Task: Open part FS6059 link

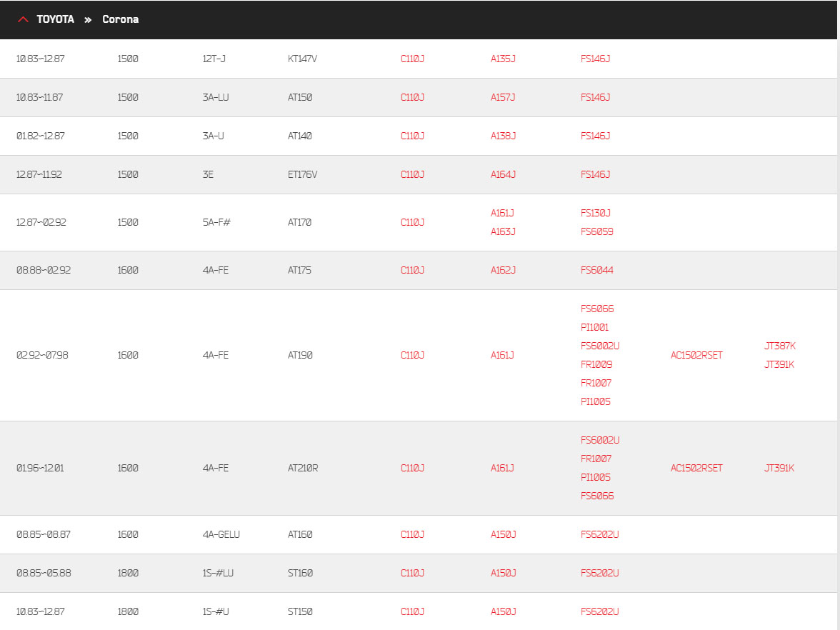Action: [x=597, y=232]
